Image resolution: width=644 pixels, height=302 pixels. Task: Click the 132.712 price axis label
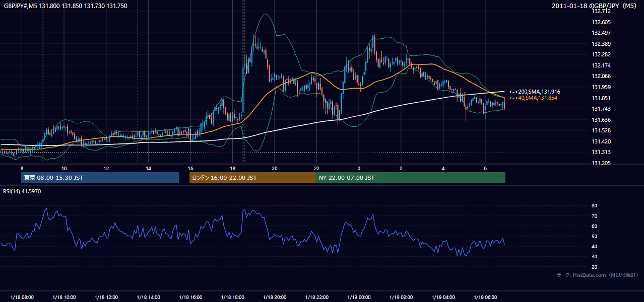[x=602, y=11]
